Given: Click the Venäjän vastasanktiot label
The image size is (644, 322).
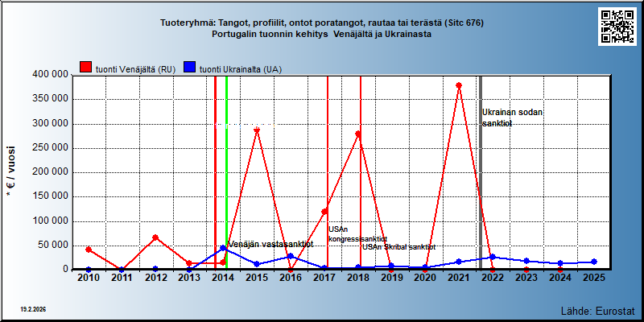Looking at the screenshot, I should point(270,244).
